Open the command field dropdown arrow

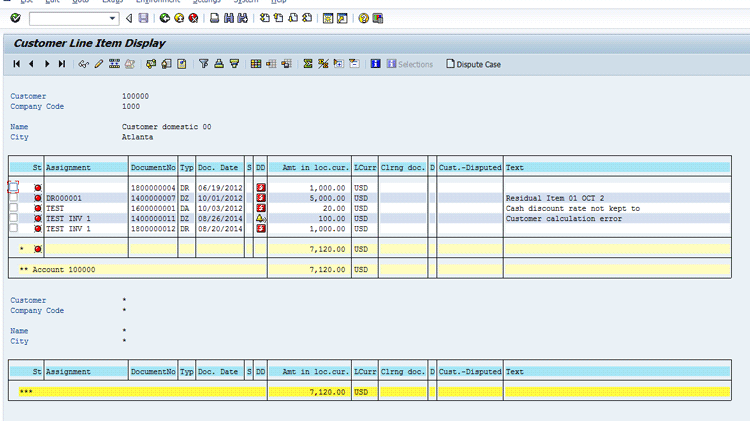tap(111, 18)
